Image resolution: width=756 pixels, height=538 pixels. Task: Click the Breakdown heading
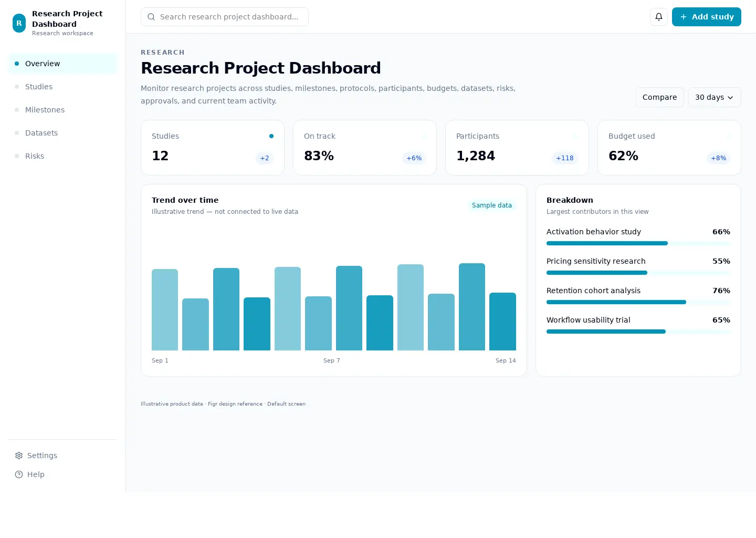570,200
